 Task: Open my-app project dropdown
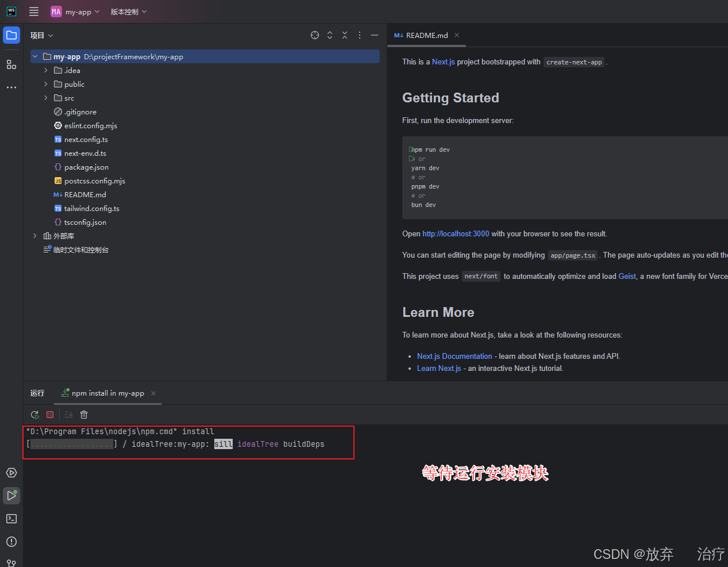[75, 12]
